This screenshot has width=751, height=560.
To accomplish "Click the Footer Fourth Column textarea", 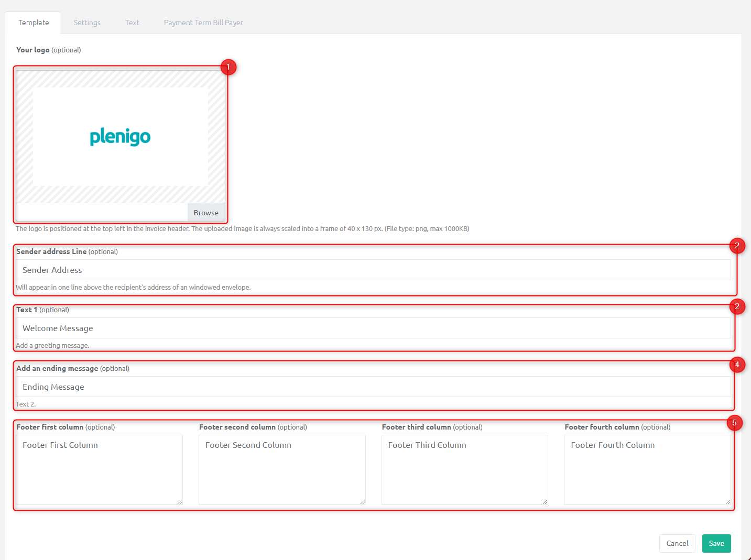I will click(x=647, y=470).
